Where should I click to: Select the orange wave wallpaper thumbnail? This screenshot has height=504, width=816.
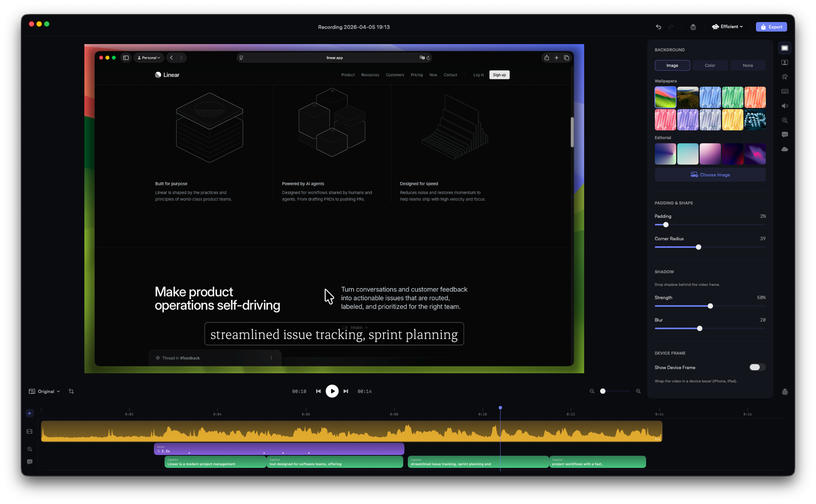pos(754,97)
